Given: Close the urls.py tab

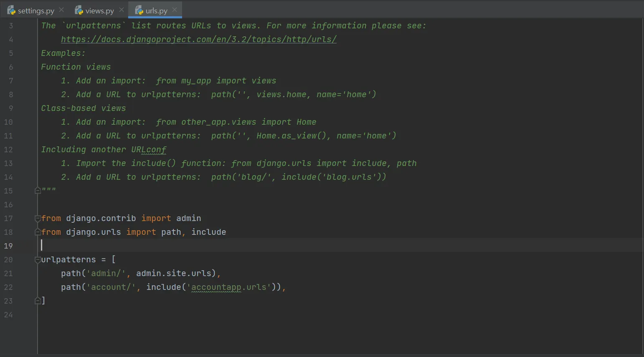Looking at the screenshot, I should click(x=175, y=10).
